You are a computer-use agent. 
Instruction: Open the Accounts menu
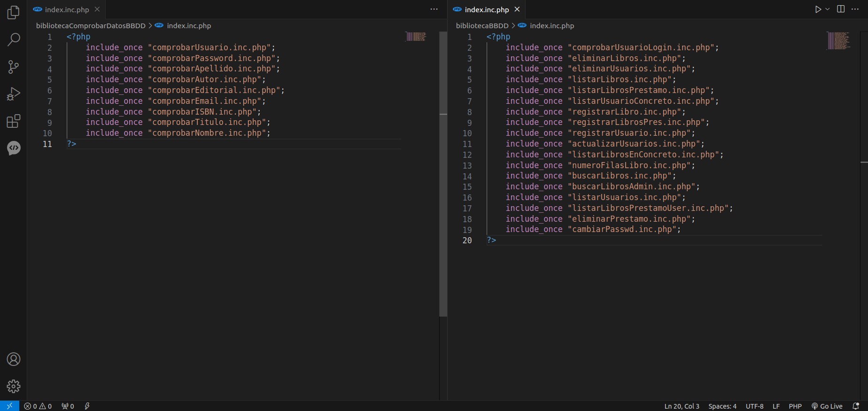click(x=14, y=359)
